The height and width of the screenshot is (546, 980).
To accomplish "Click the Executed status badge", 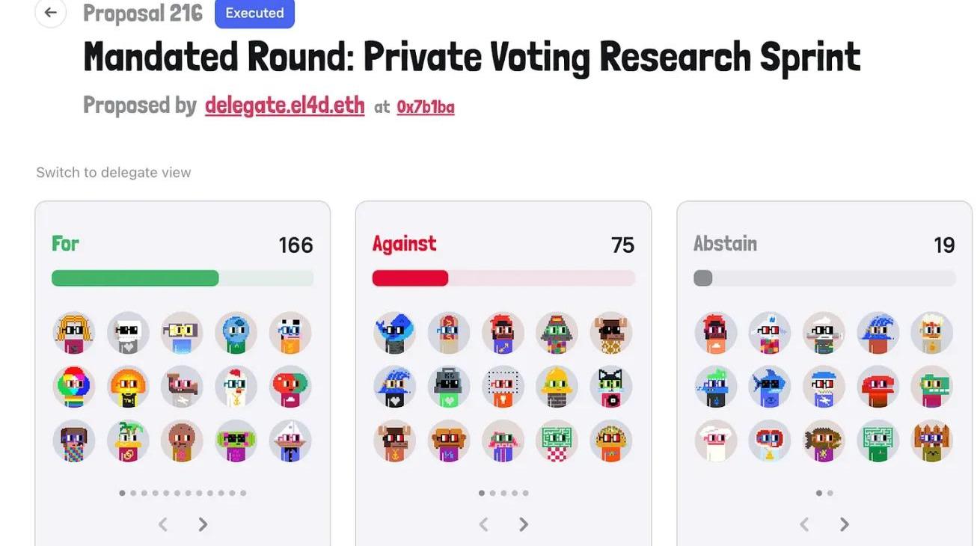I will [254, 13].
